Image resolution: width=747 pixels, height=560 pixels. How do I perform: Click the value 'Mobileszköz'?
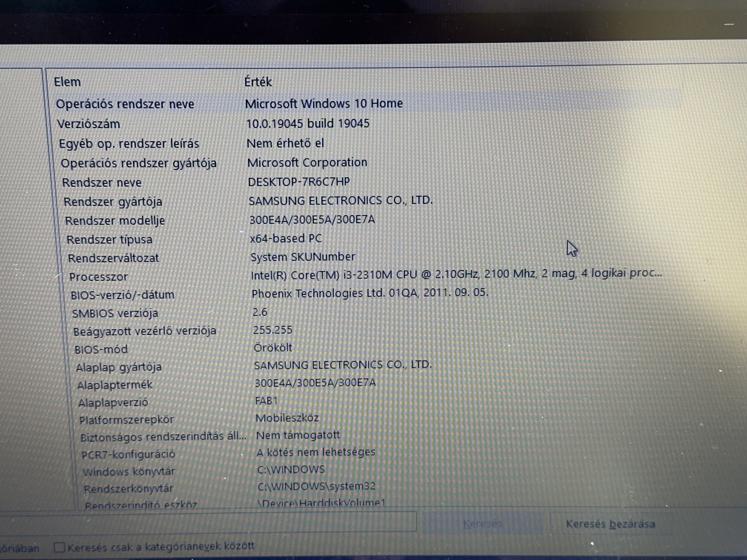(287, 418)
